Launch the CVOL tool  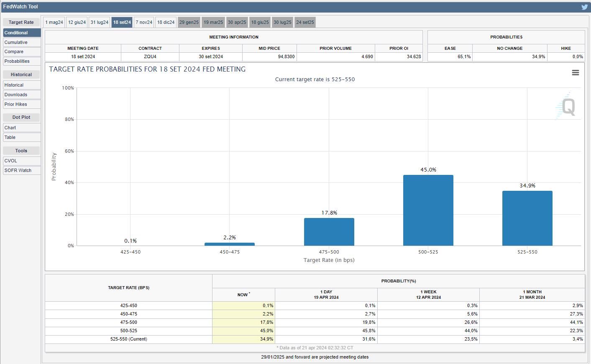22,161
